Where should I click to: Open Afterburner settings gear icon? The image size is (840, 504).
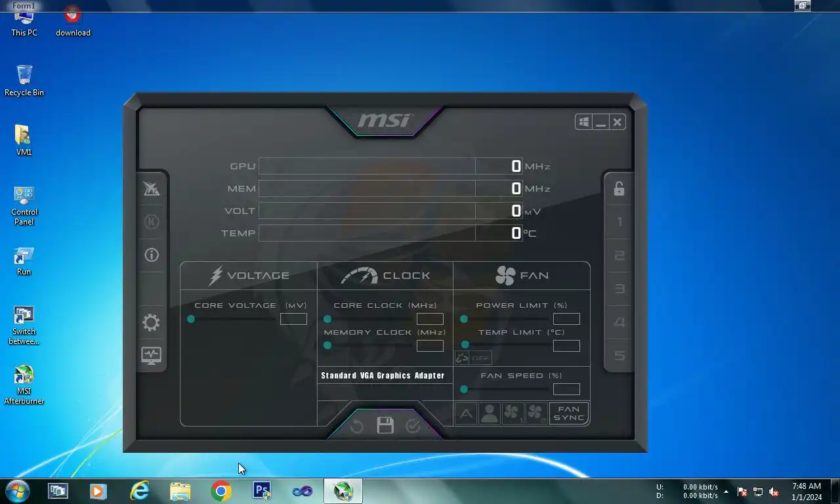[151, 322]
